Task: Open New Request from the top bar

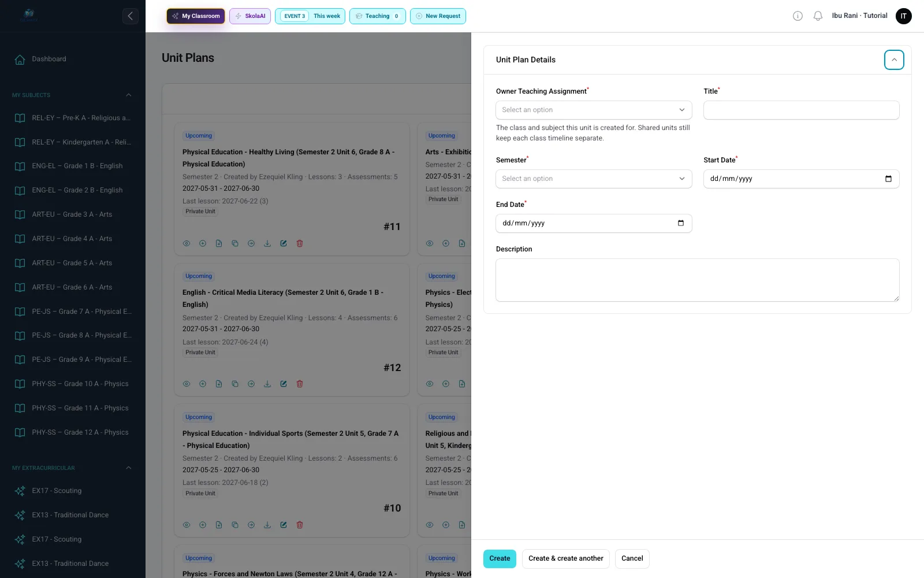Action: 438,16
